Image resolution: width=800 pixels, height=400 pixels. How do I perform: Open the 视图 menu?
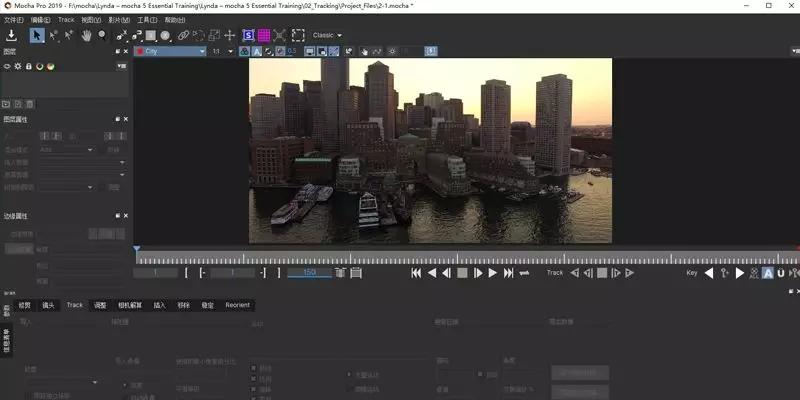pyautogui.click(x=91, y=20)
